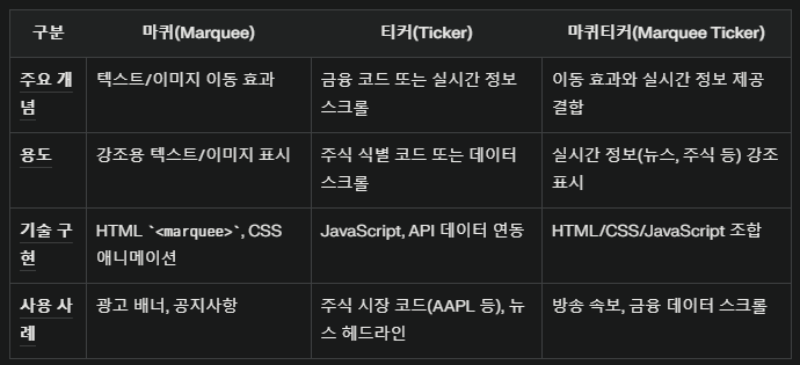The image size is (800, 365).
Task: Click '마퀴티커(Marquee Ticker)' column header
Action: [666, 33]
